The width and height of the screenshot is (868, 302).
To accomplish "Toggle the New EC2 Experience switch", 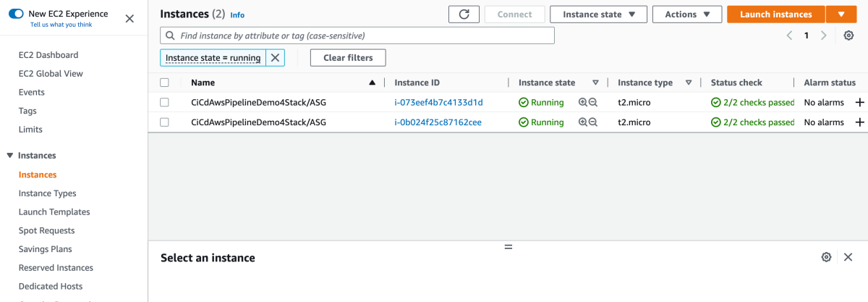I will [x=16, y=14].
